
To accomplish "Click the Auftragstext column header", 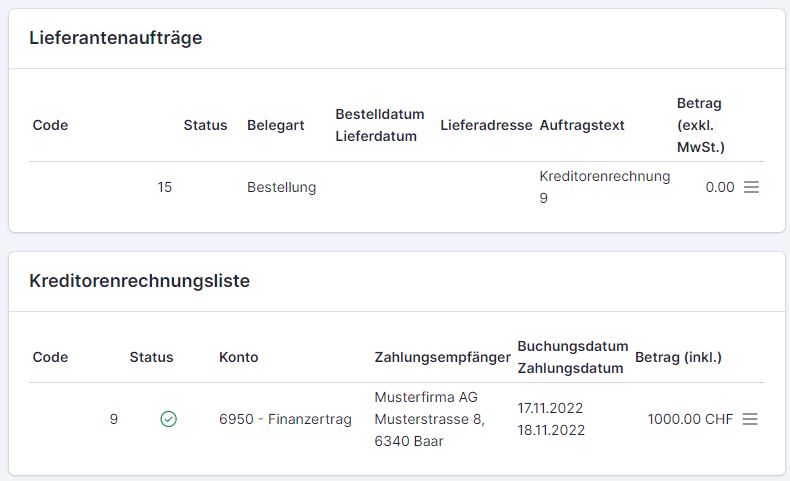I will click(582, 125).
